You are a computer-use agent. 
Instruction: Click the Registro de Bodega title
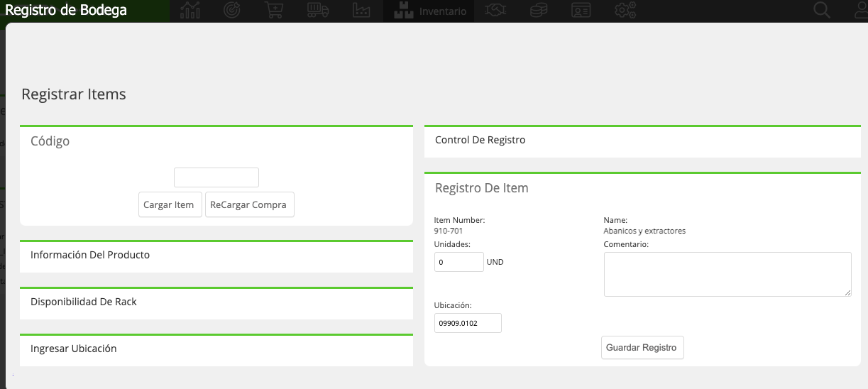point(66,10)
